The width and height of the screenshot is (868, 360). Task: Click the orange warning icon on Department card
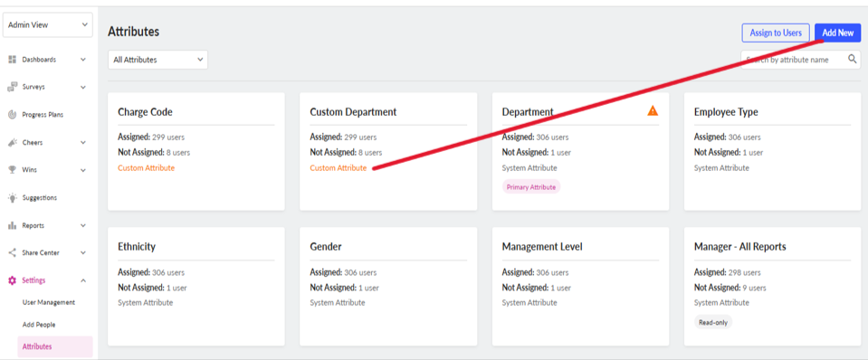(653, 110)
